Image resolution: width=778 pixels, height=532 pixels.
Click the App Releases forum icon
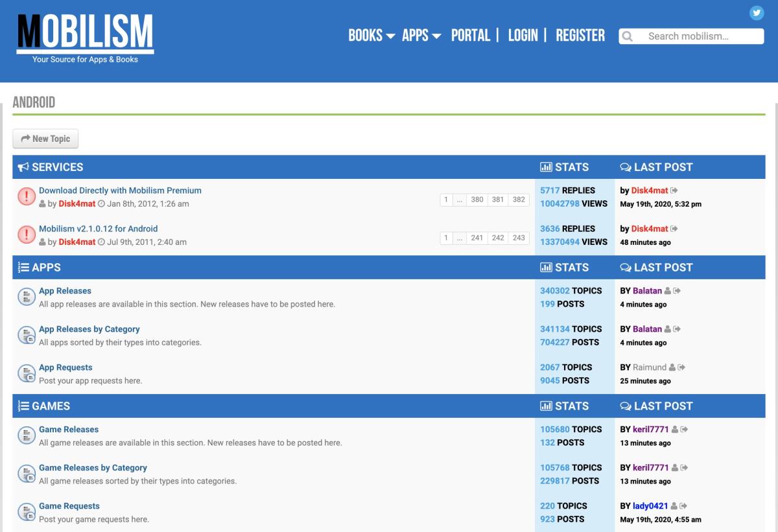pyautogui.click(x=26, y=296)
